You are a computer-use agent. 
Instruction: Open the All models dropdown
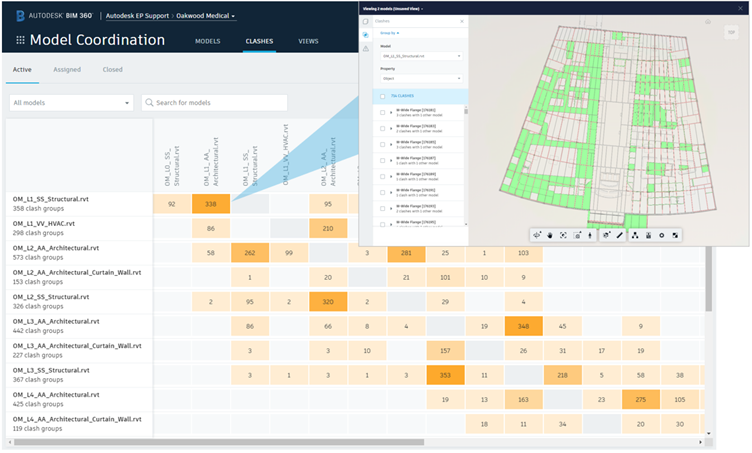pos(71,103)
